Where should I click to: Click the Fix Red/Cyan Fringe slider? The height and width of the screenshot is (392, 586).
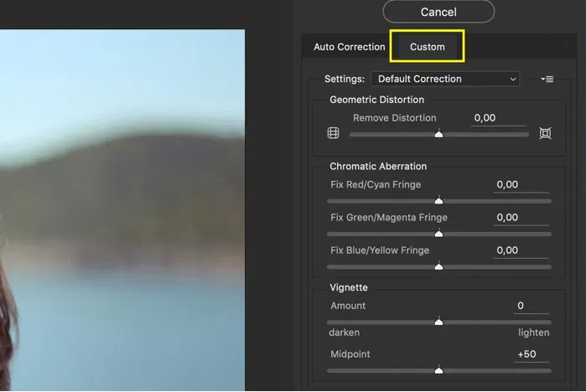[x=438, y=201]
